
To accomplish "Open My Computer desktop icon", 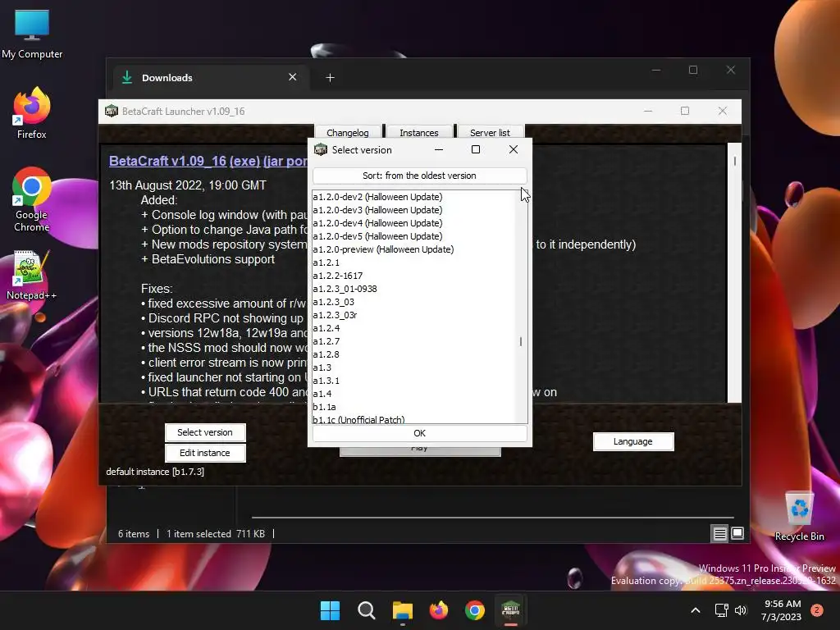I will (x=32, y=34).
